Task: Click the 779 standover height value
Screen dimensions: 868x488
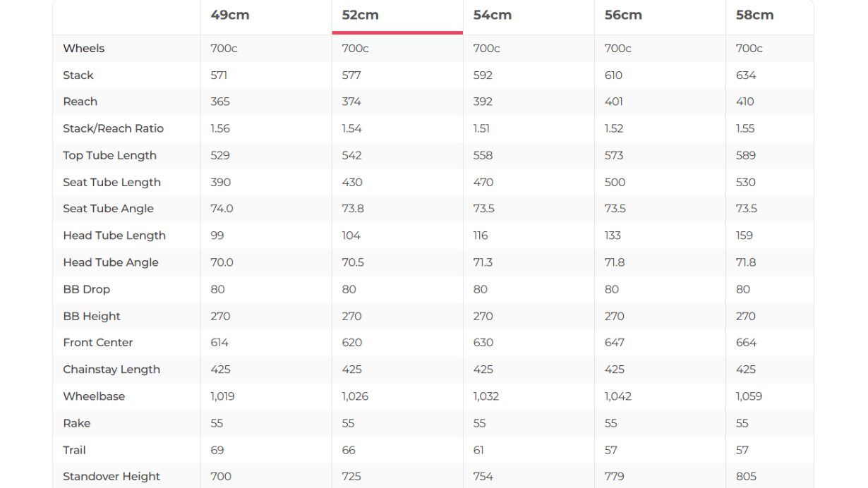Action: 614,477
